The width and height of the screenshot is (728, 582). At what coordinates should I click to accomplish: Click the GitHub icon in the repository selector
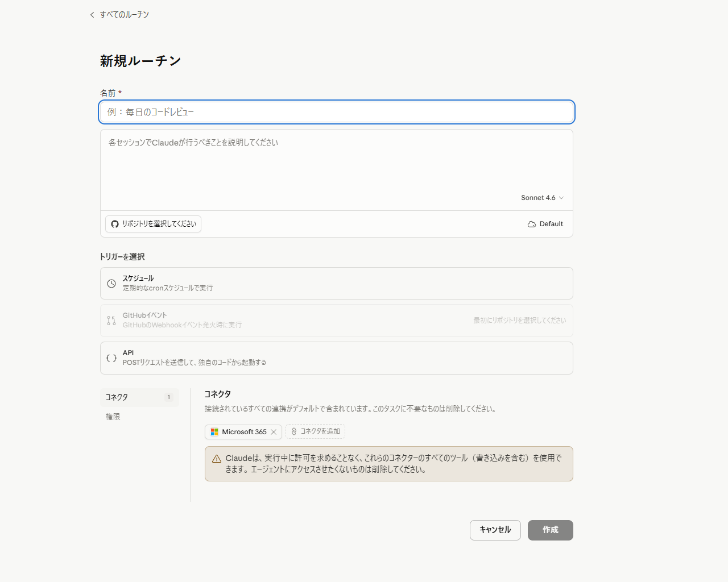[x=114, y=224]
